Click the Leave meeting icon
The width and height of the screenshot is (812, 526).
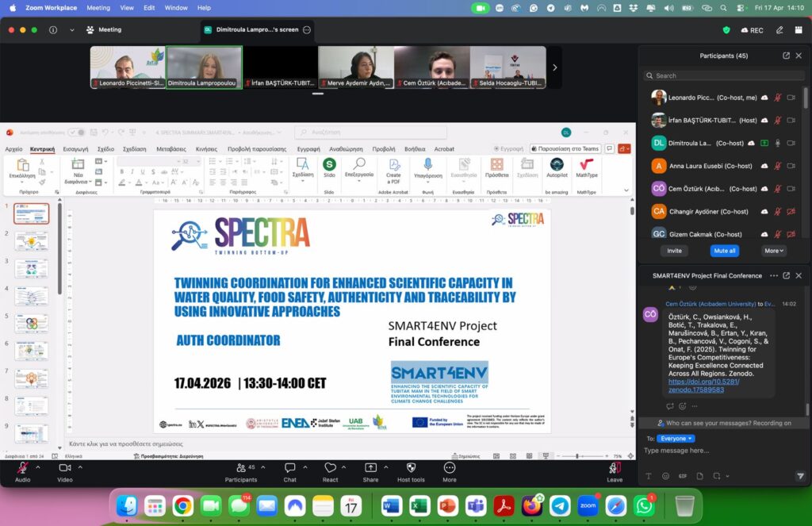(615, 468)
